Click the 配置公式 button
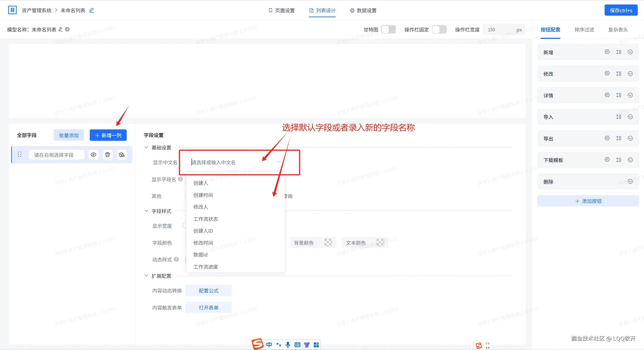Screen dimensions: 644x350 tap(209, 291)
